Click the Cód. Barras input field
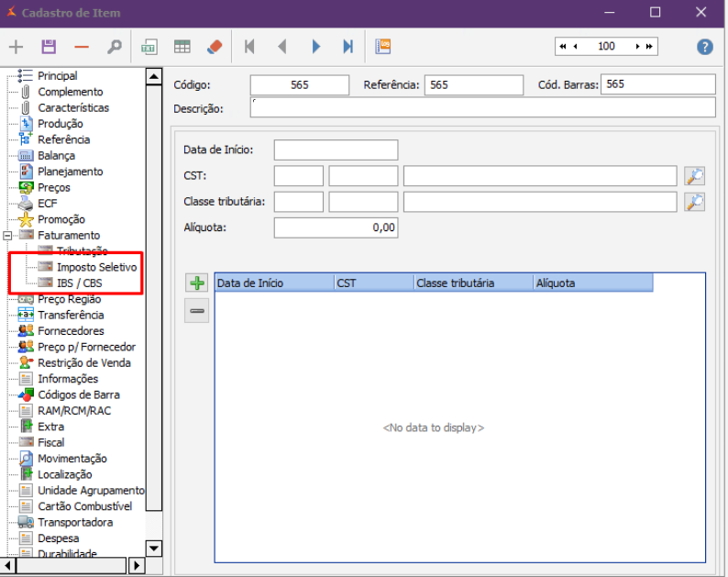The image size is (728, 577). 658,84
